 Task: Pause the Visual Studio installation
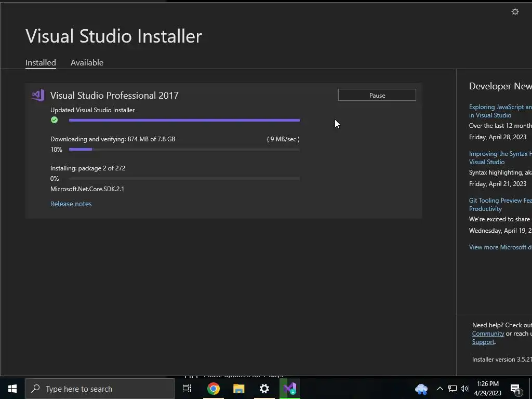(x=377, y=95)
